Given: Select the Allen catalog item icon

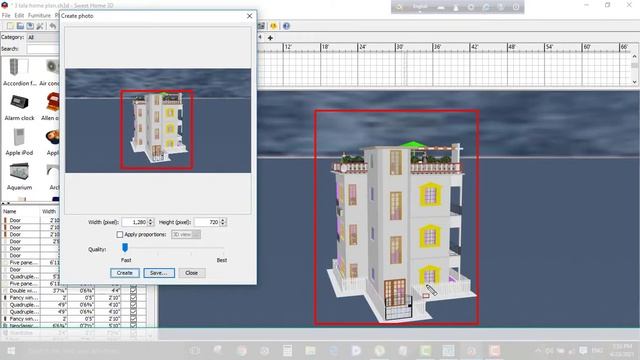Looking at the screenshot, I should point(52,102).
